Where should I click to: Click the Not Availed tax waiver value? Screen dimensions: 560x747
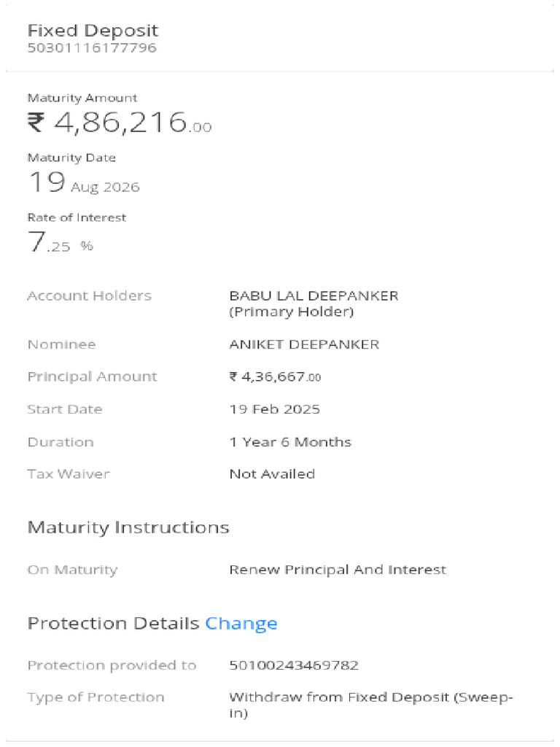pyautogui.click(x=272, y=474)
